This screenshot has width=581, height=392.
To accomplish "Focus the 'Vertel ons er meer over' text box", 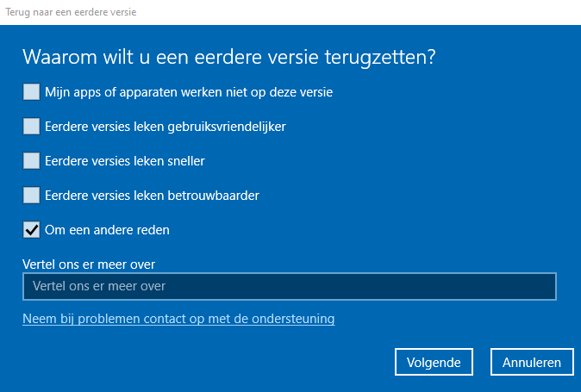I will [x=290, y=286].
